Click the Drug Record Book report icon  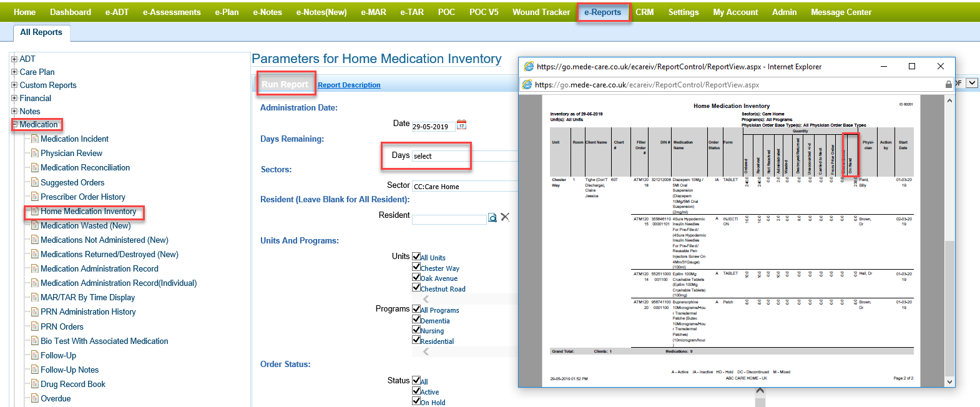(35, 385)
